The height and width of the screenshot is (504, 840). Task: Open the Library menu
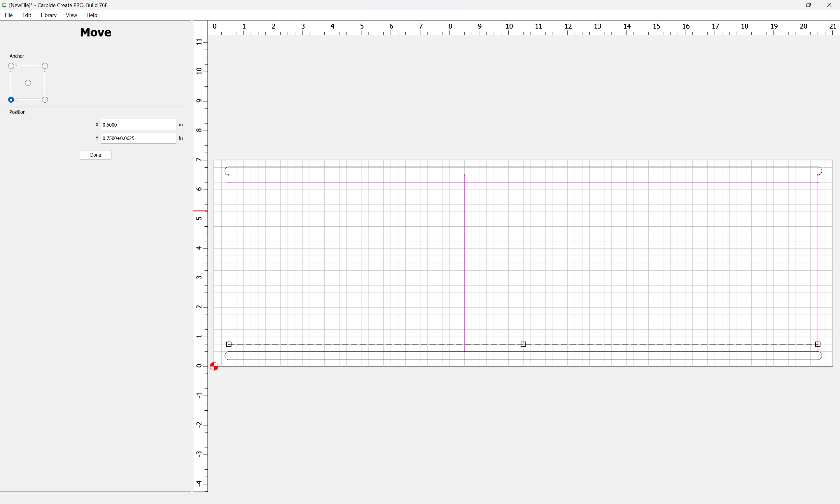(x=48, y=15)
